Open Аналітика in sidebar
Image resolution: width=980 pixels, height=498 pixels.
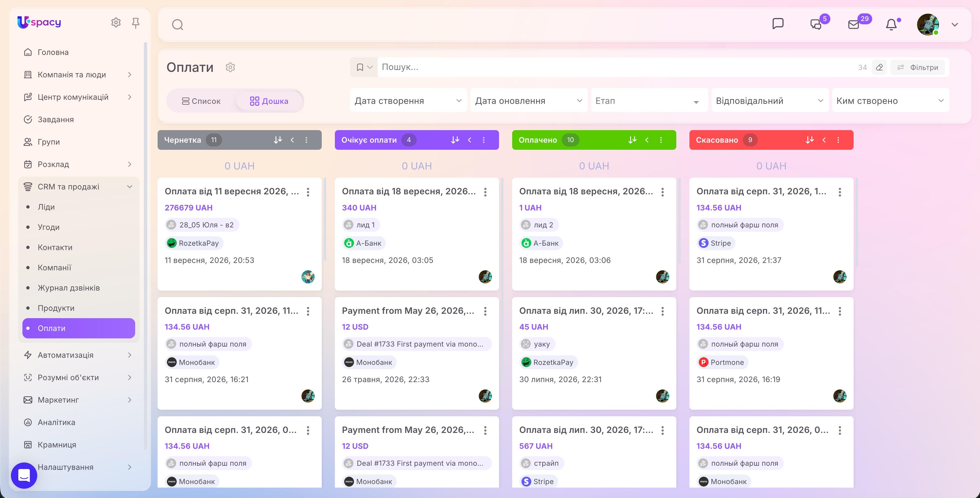[x=56, y=422]
